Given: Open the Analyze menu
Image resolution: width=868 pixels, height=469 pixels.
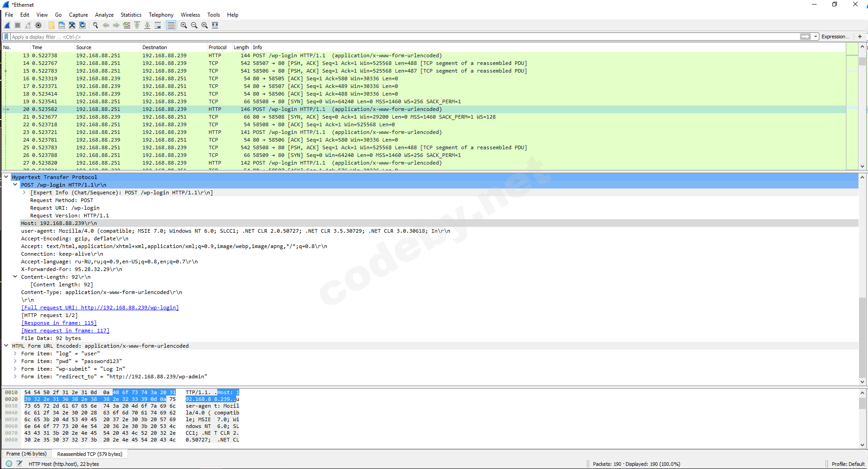Looking at the screenshot, I should click(x=104, y=15).
